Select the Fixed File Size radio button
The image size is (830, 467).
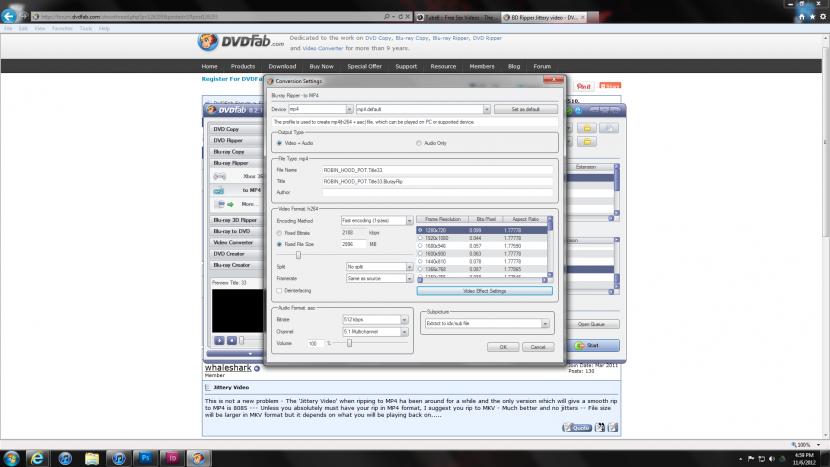(x=279, y=244)
